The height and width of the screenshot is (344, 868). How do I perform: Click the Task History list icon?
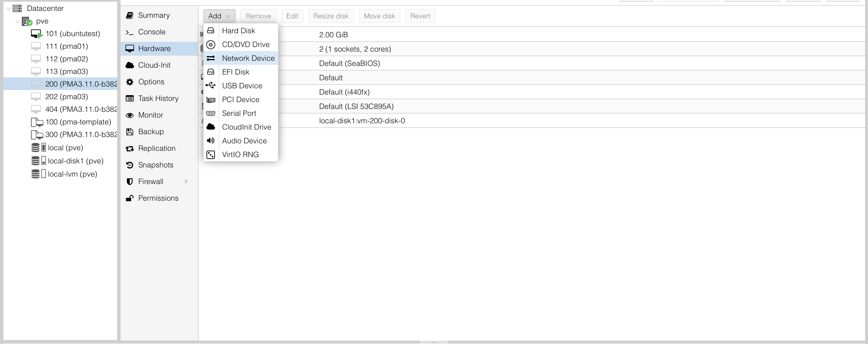click(x=129, y=98)
